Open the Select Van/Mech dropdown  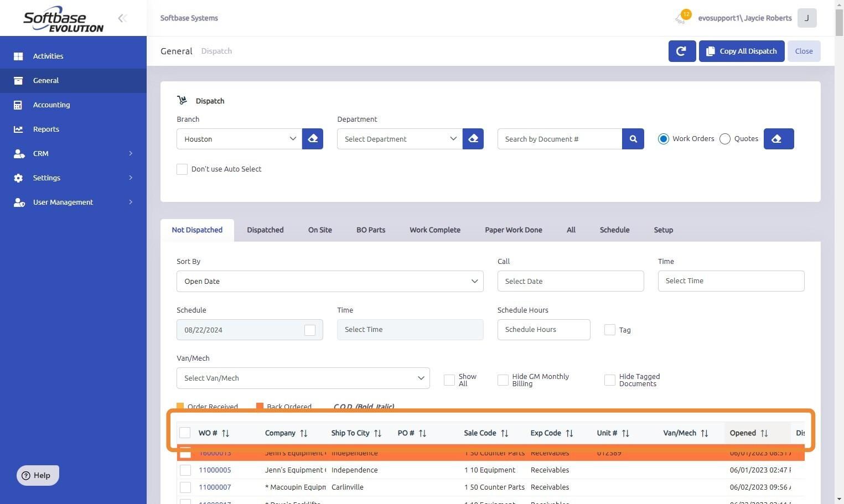click(x=303, y=378)
